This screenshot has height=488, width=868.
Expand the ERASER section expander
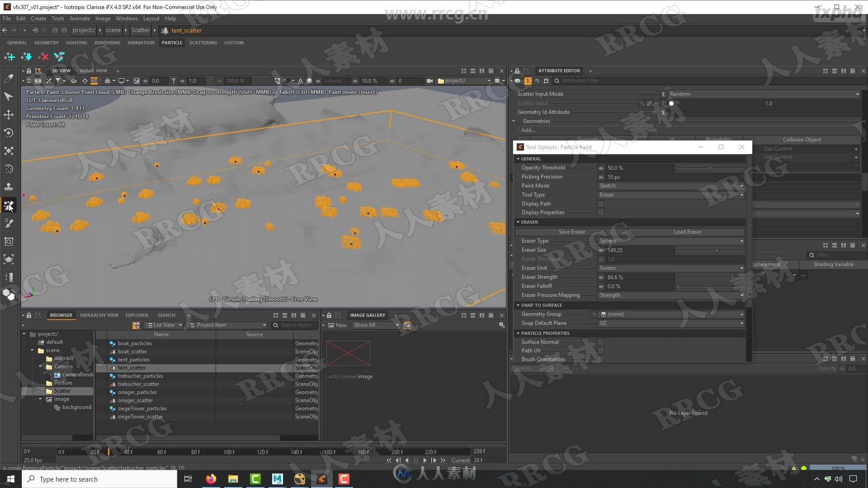[518, 221]
